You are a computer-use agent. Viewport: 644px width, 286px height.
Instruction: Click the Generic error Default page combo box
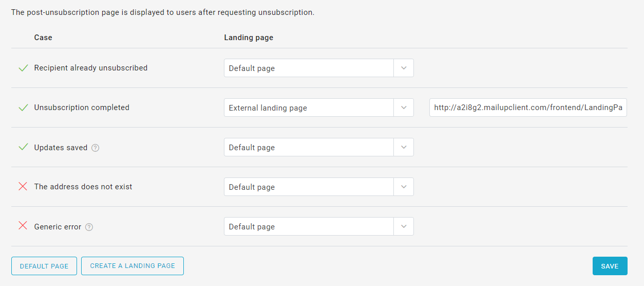tap(309, 226)
